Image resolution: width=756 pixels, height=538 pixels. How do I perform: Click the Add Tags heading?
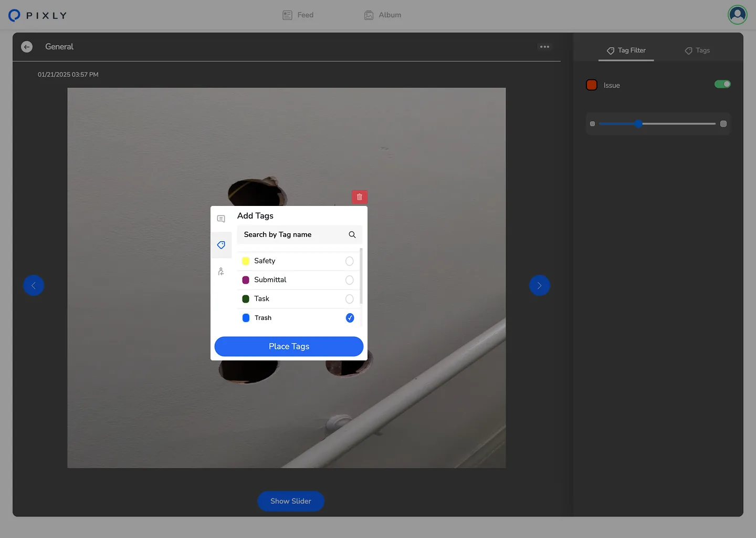point(255,216)
